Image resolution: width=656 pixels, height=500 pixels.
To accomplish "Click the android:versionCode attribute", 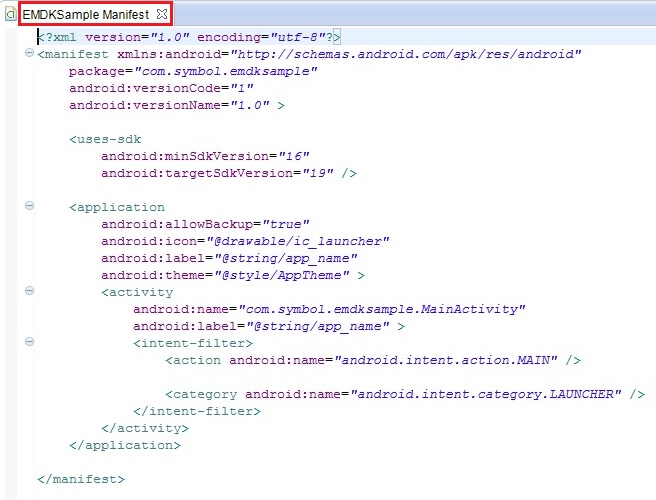I will (145, 88).
